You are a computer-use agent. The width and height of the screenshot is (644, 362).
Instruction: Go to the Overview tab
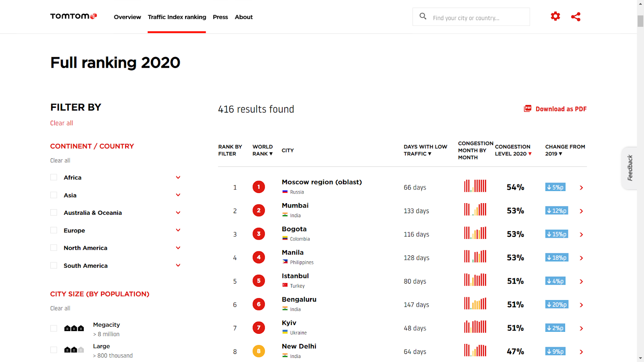click(127, 17)
